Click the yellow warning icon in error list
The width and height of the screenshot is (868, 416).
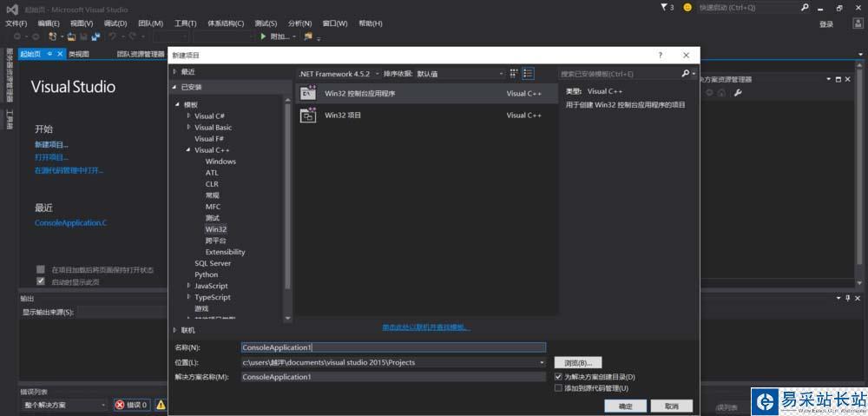coord(161,405)
